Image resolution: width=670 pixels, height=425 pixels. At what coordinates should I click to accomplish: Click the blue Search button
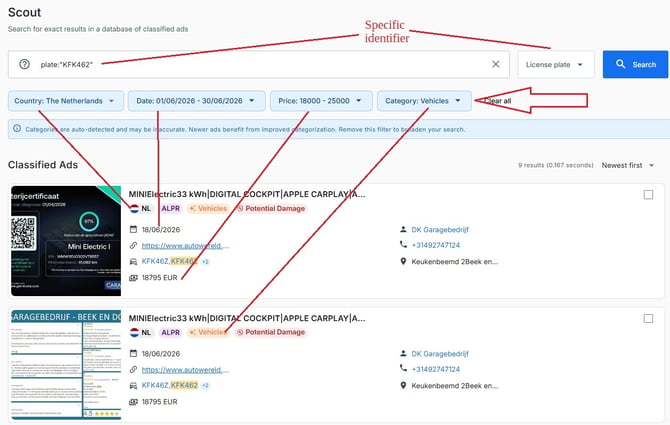[635, 64]
